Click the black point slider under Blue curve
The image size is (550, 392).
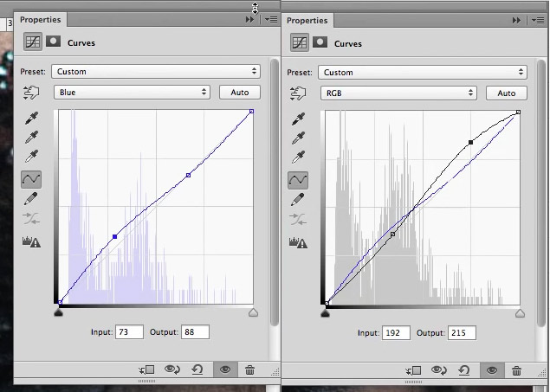tap(58, 312)
